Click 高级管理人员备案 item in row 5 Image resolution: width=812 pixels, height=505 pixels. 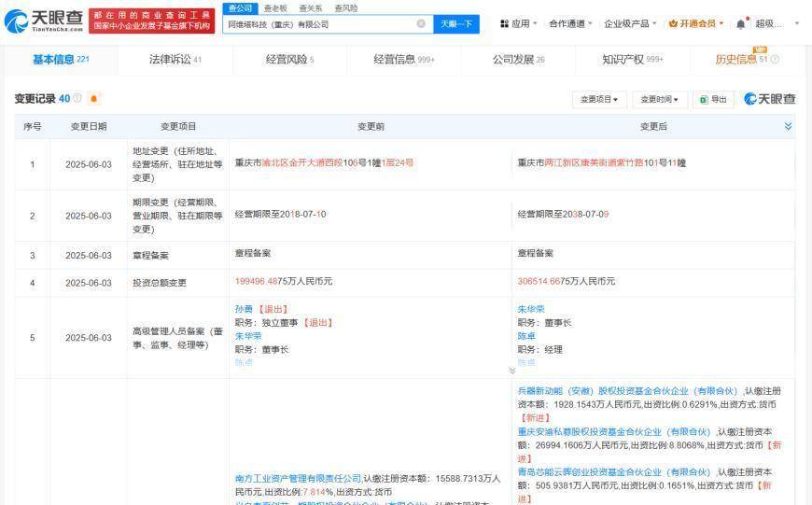[x=177, y=338]
